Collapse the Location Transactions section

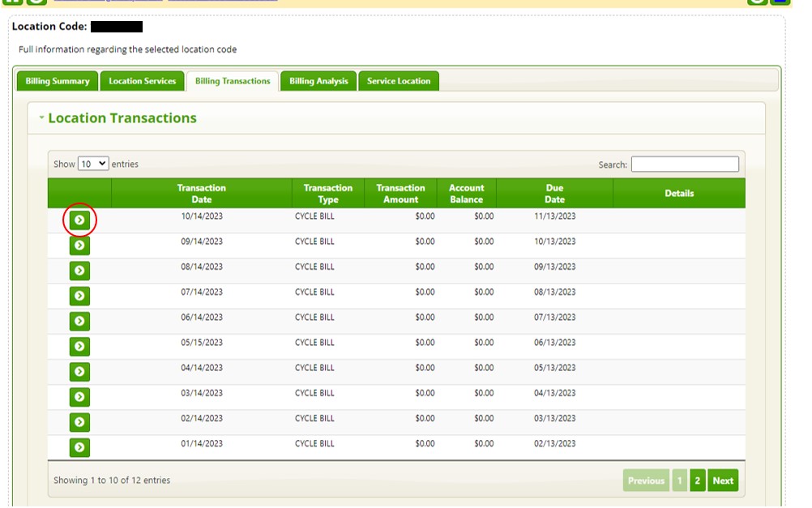point(41,117)
